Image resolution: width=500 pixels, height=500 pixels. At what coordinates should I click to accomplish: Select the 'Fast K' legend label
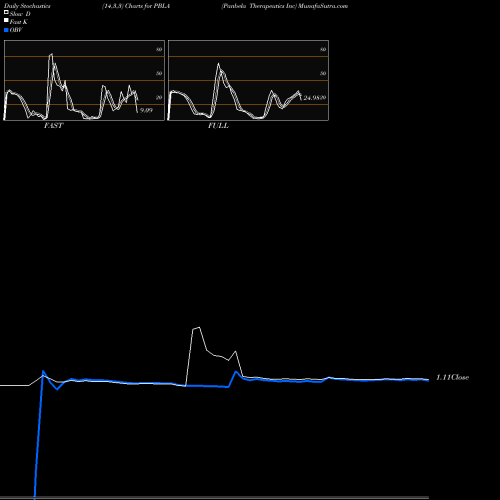[x=19, y=22]
